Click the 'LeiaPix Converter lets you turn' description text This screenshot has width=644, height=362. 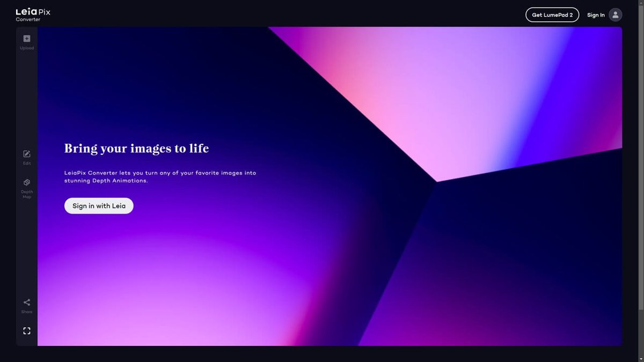point(160,177)
